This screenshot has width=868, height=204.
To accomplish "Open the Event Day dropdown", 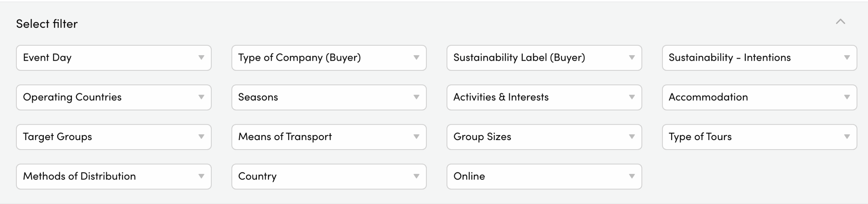I will coord(113,58).
